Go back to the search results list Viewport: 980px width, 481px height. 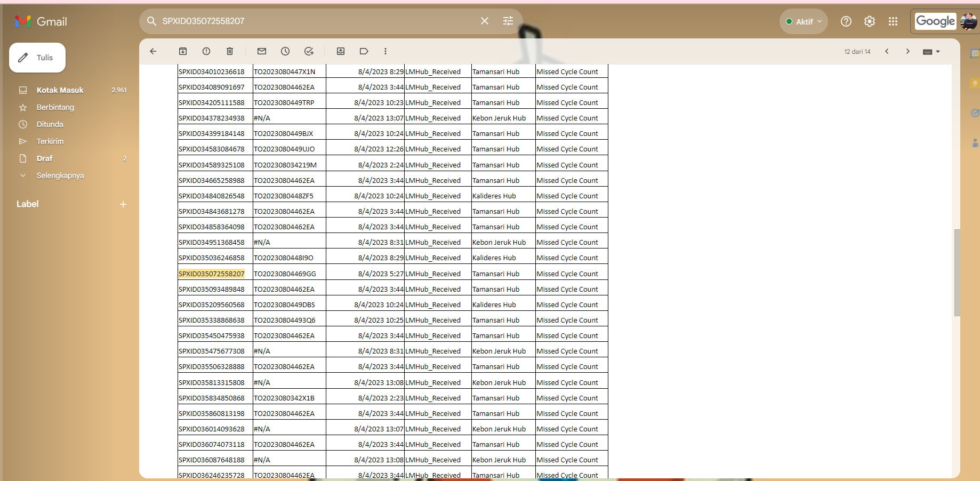[x=153, y=51]
